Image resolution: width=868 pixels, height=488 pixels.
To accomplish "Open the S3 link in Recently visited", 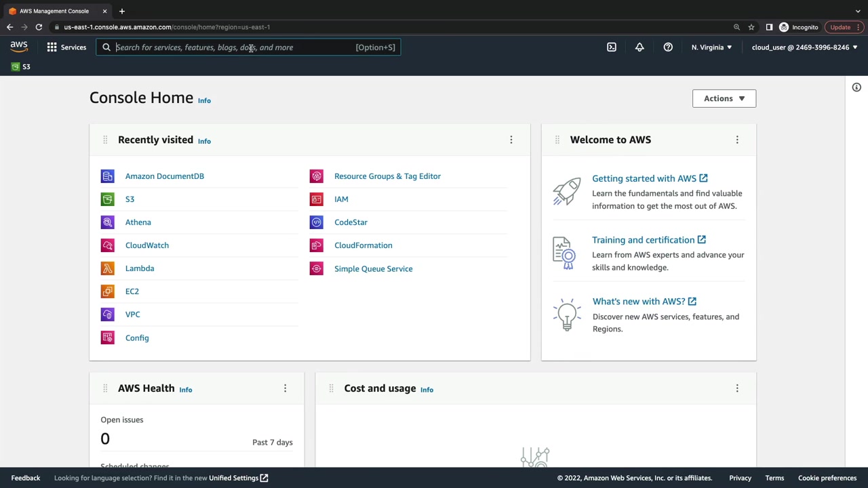I will [130, 199].
